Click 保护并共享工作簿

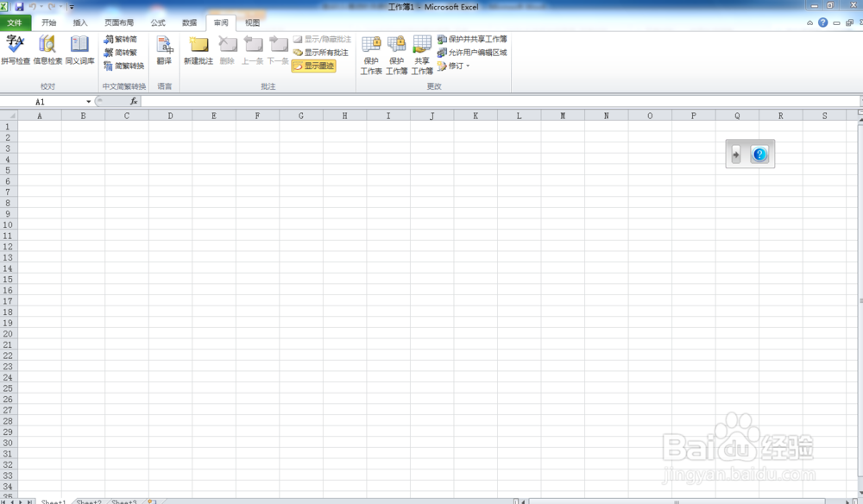(x=472, y=39)
